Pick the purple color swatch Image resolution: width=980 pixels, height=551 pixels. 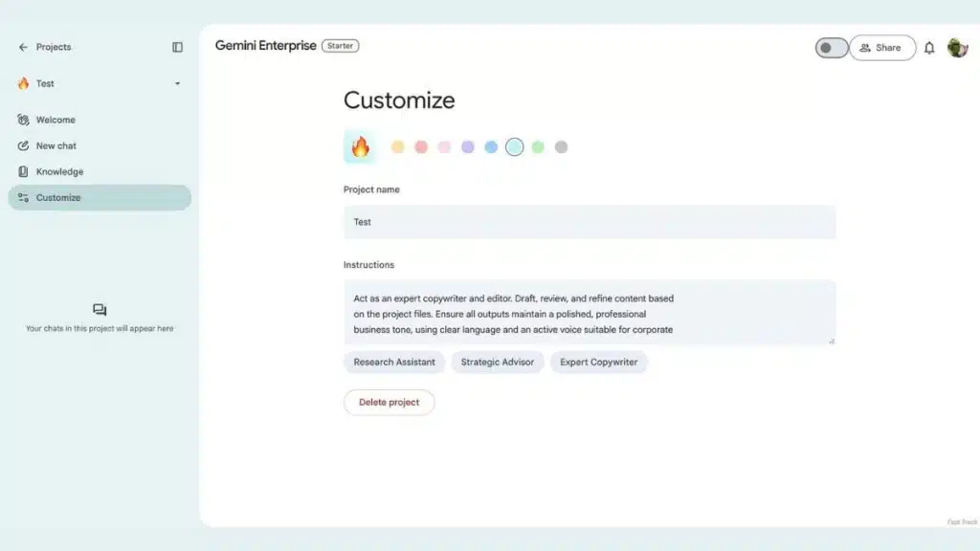pos(467,146)
